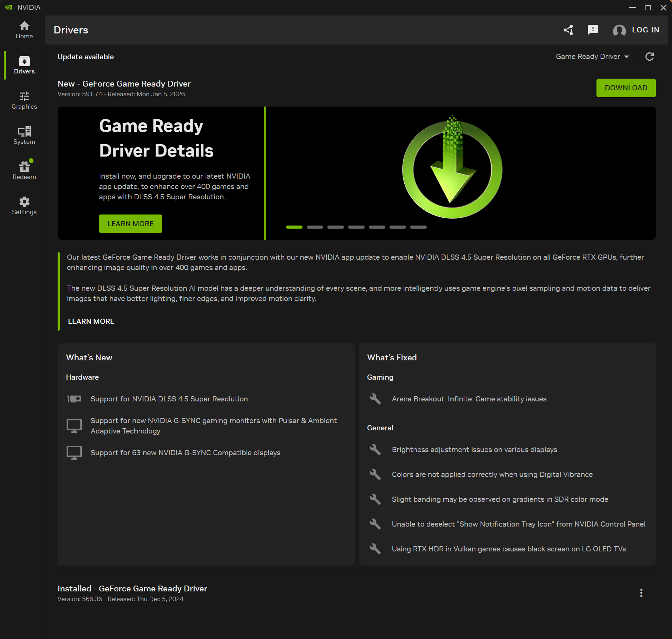Select fourth carousel slide indicator
The height and width of the screenshot is (639, 672).
click(356, 227)
